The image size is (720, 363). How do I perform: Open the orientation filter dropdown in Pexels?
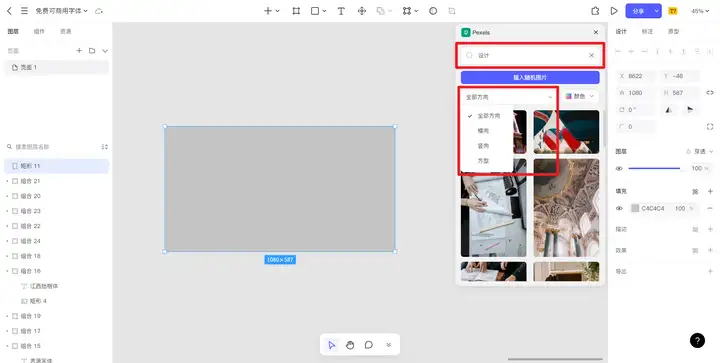point(509,97)
